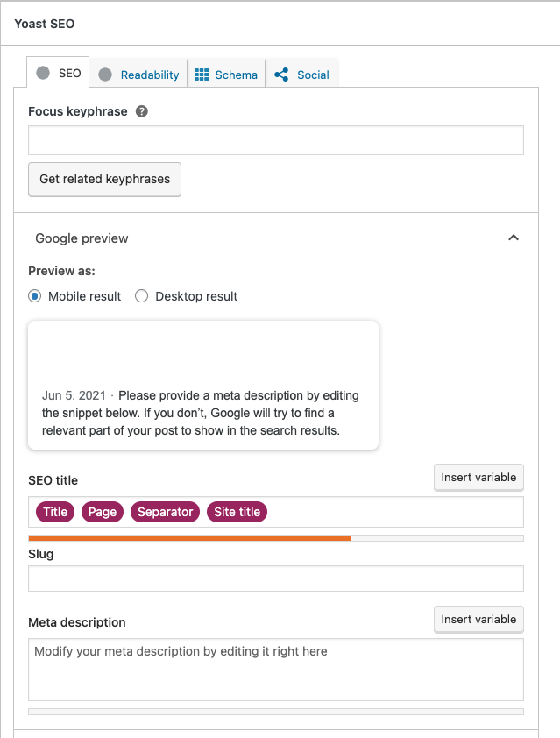Click the Schema grid icon
This screenshot has width=560, height=738.
[202, 75]
